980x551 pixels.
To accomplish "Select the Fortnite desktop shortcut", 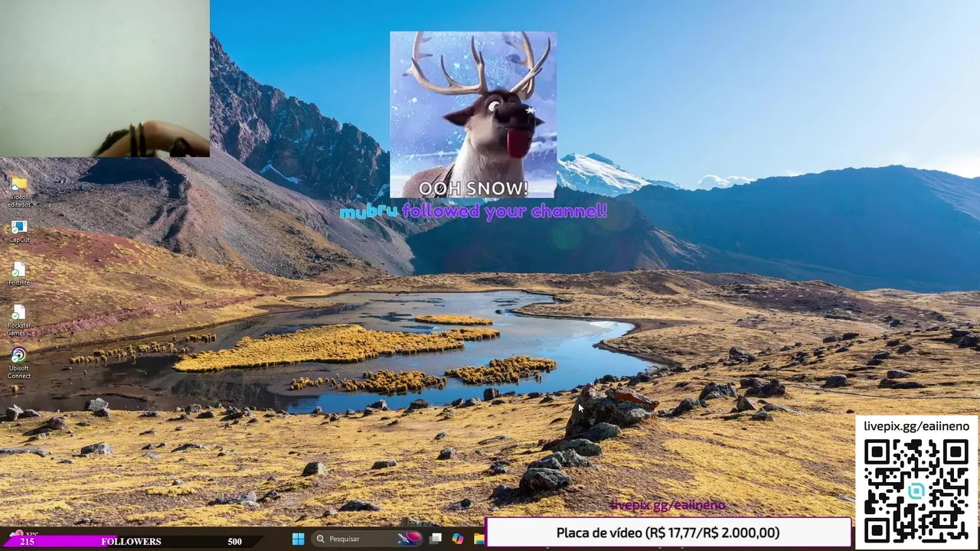I will click(x=19, y=275).
